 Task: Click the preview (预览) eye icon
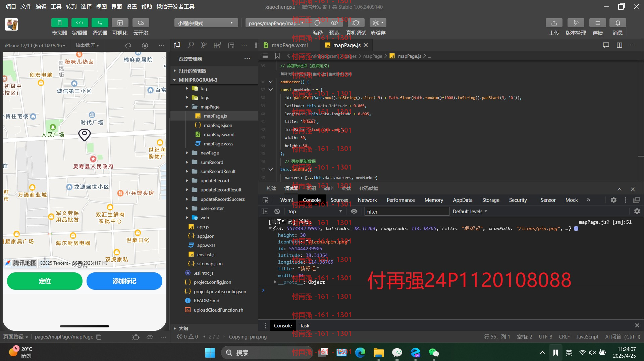click(x=334, y=23)
